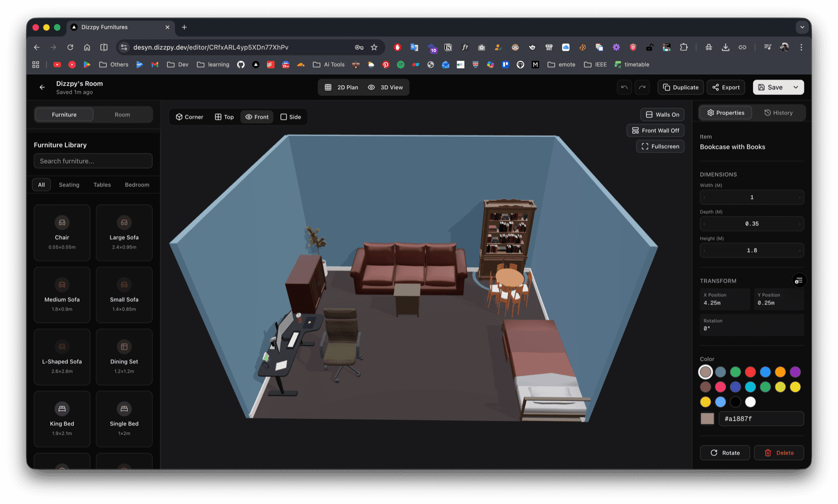The image size is (838, 504).
Task: Delete the selected bookcase
Action: point(779,453)
